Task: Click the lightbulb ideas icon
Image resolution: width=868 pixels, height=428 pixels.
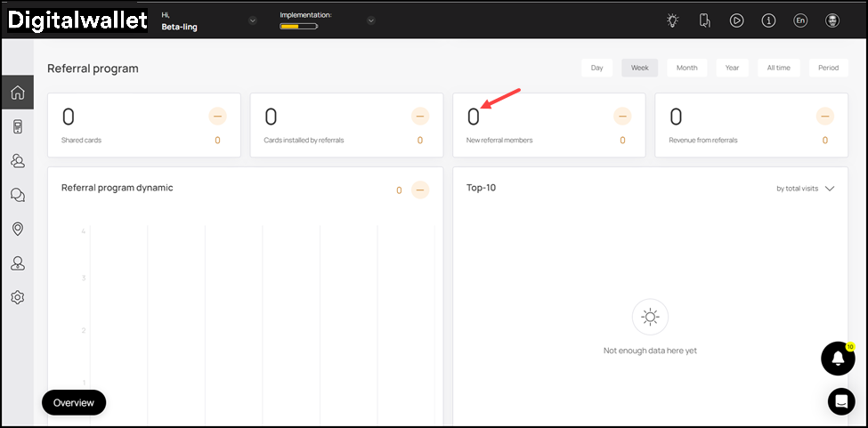Action: [x=673, y=20]
